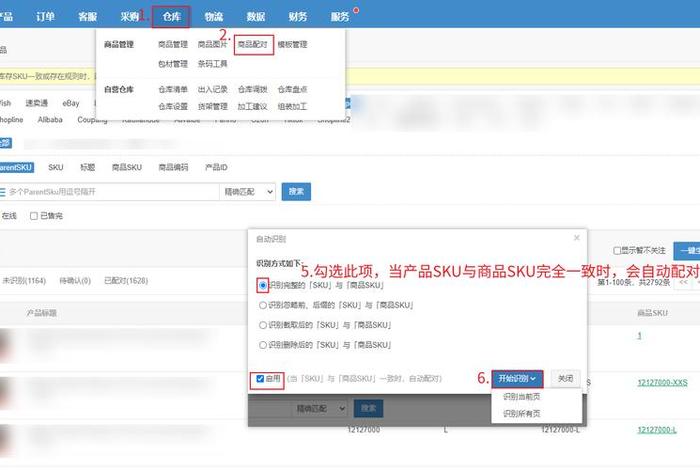Select 组装加工 in the warehouse submenu
The width and height of the screenshot is (700, 470).
point(292,106)
